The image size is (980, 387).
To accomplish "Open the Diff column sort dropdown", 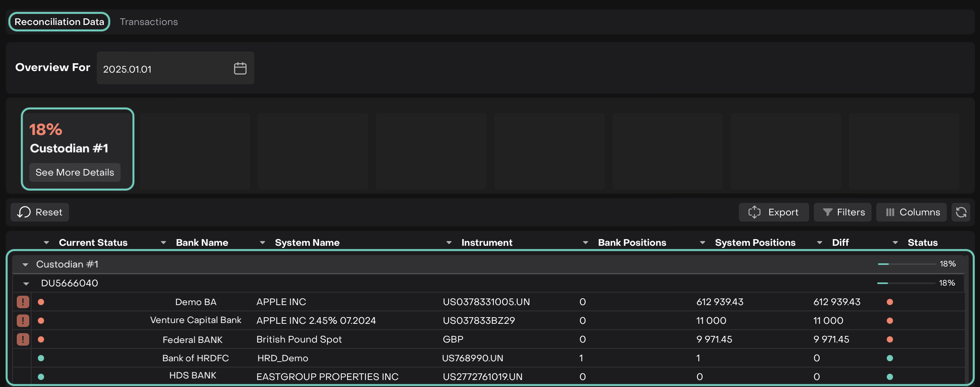I will pos(820,243).
